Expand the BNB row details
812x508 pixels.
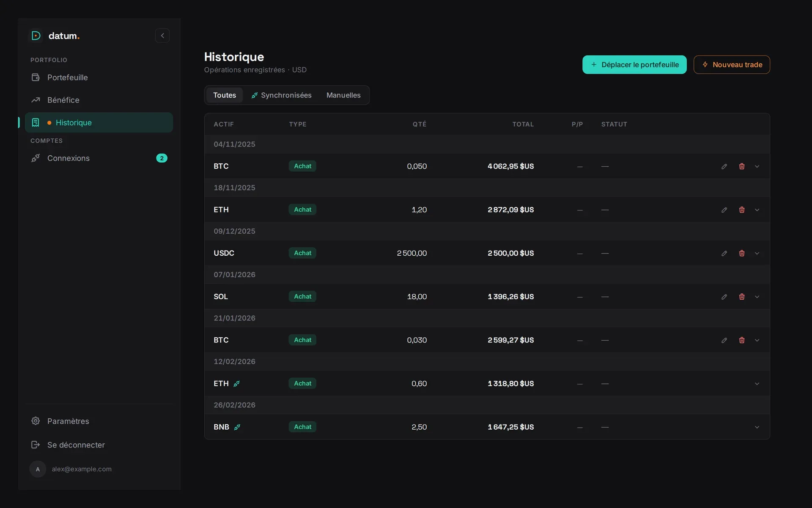tap(757, 427)
